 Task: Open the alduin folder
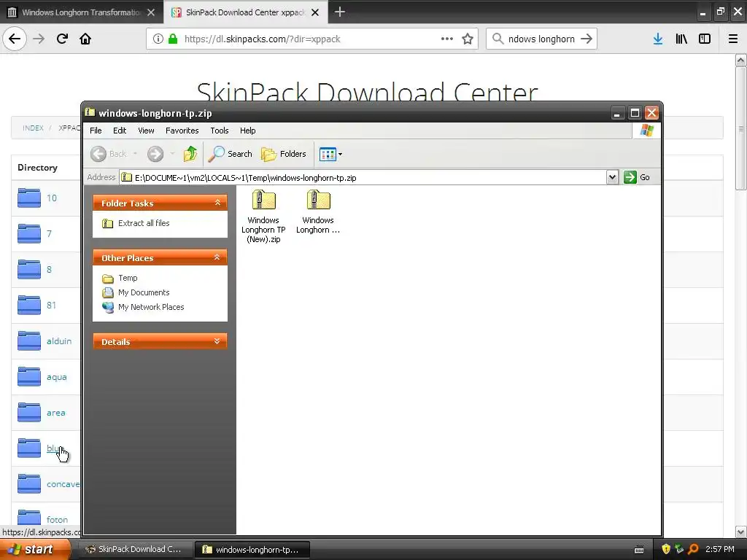tap(59, 341)
